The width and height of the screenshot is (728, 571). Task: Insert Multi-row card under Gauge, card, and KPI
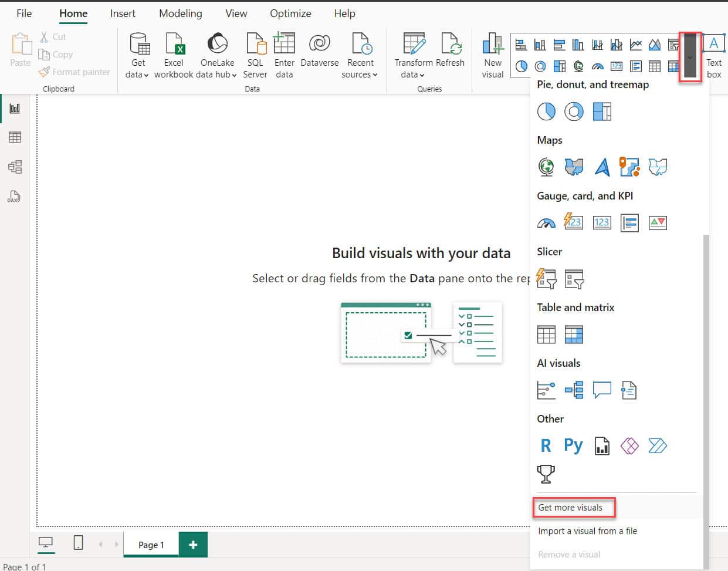click(629, 222)
